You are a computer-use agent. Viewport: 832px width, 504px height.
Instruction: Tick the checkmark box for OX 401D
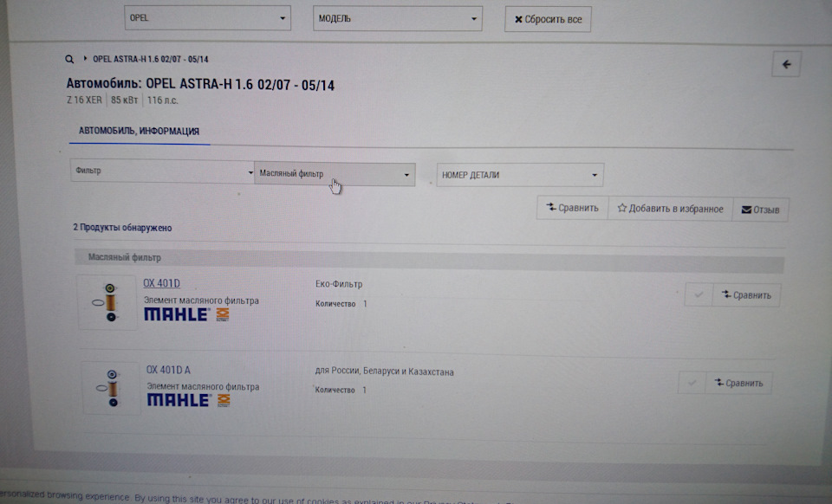pos(699,294)
